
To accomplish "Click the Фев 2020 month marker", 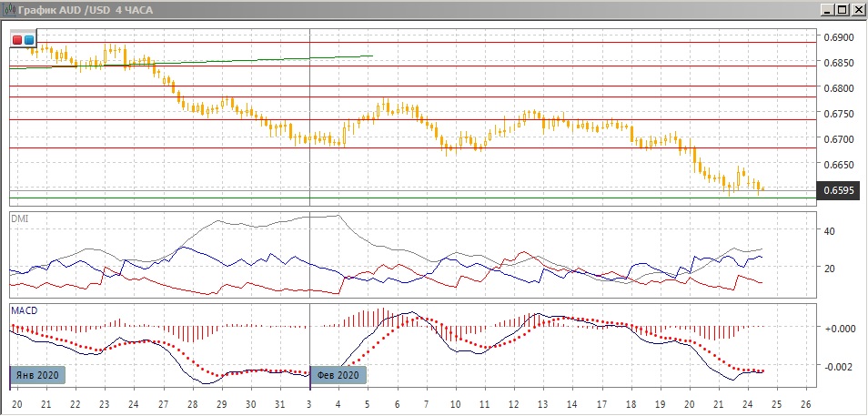I will pyautogui.click(x=338, y=374).
